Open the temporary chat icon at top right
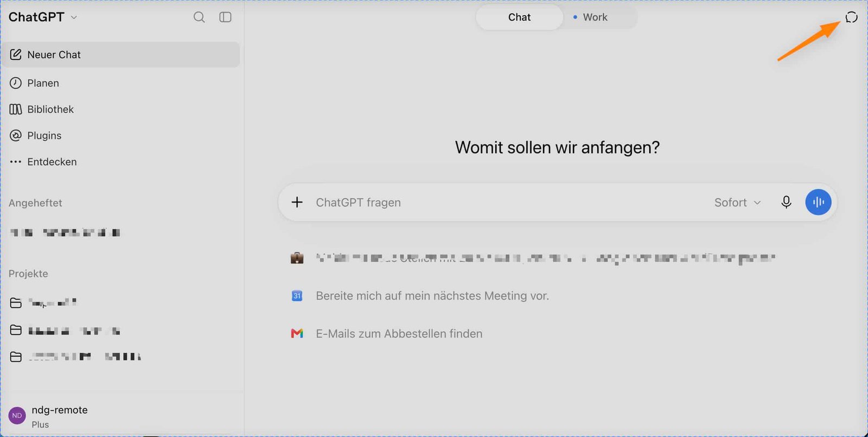The image size is (868, 437). [x=851, y=17]
